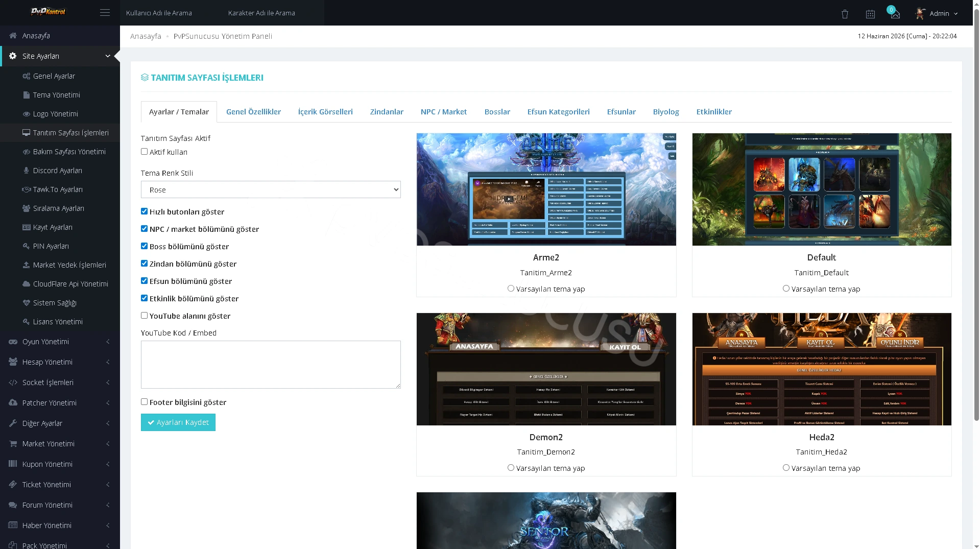Viewport: 980px width, 549px height.
Task: Switch to Efsun Kategorileri tab
Action: (x=558, y=112)
